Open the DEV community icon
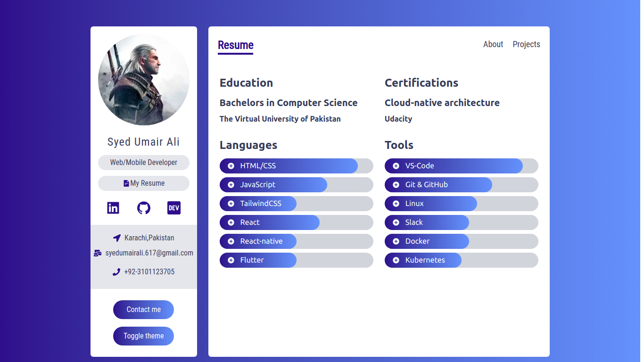Screen dimensions: 644x362 [174, 208]
